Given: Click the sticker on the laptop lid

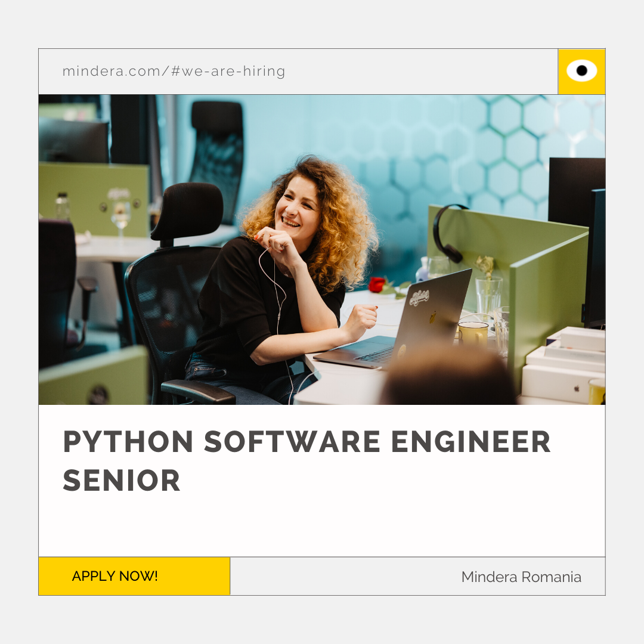Looking at the screenshot, I should pos(419,297).
